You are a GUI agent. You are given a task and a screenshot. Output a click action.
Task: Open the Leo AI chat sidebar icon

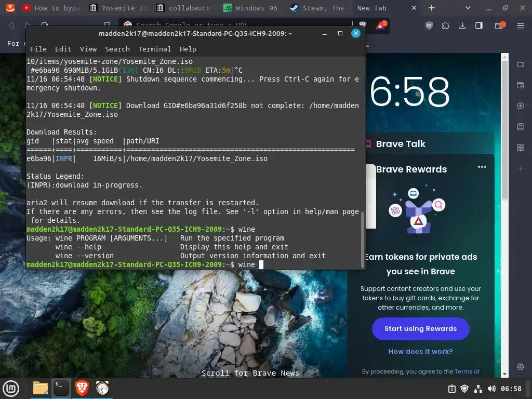(x=521, y=106)
